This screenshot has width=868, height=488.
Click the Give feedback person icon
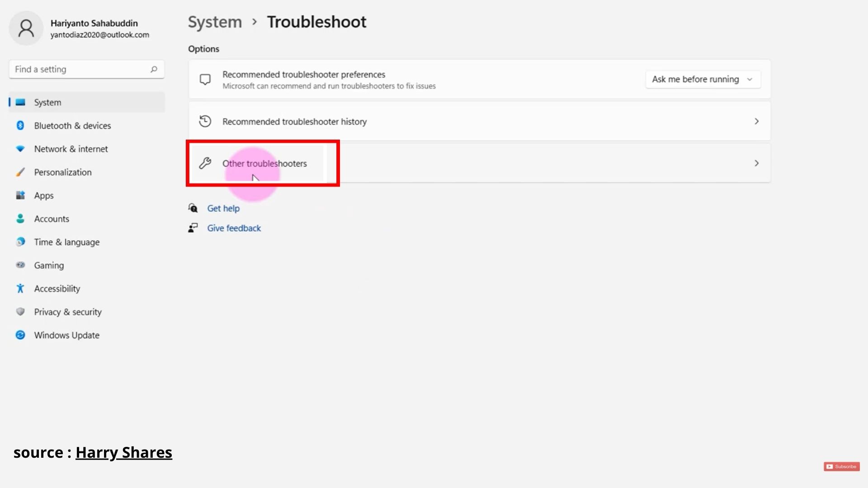coord(193,228)
